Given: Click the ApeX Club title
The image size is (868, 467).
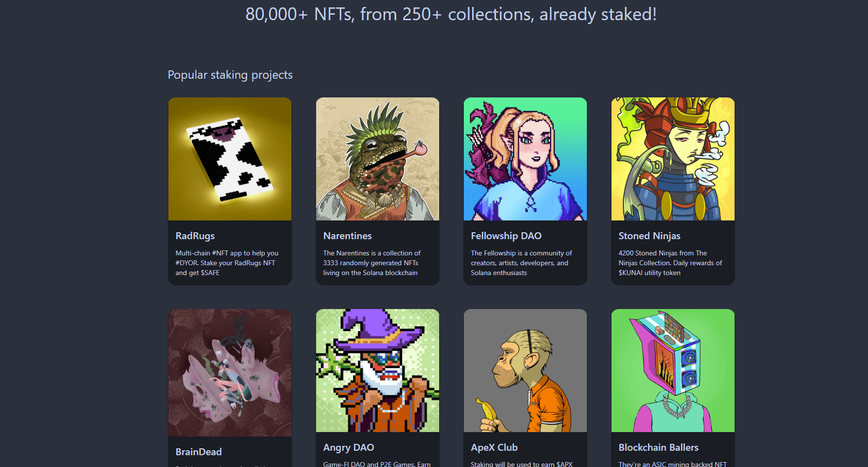Looking at the screenshot, I should tap(494, 447).
